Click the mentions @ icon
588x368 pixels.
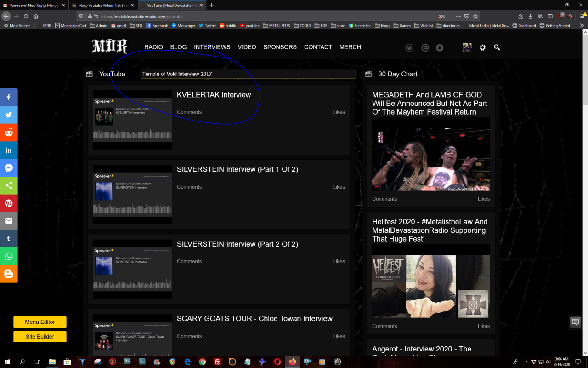[x=425, y=47]
